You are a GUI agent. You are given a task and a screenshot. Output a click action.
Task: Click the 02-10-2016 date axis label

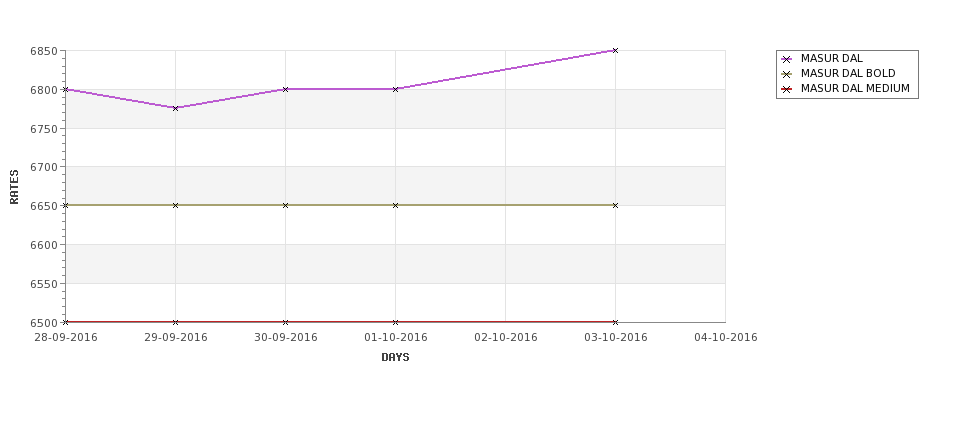(x=506, y=338)
